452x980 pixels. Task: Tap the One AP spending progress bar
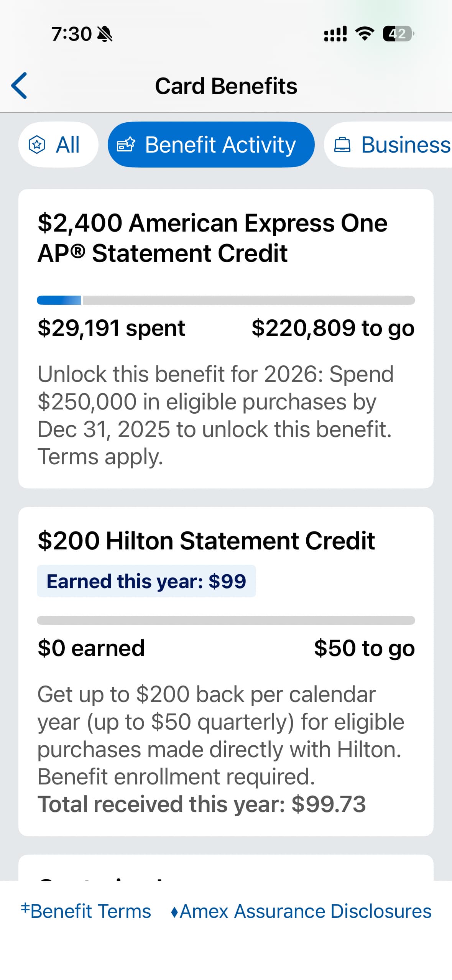(x=226, y=300)
